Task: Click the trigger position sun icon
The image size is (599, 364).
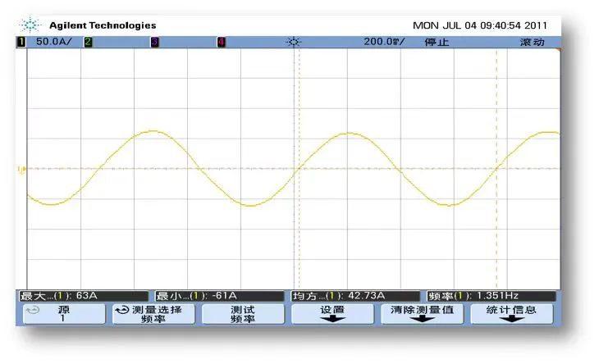Action: (x=294, y=42)
